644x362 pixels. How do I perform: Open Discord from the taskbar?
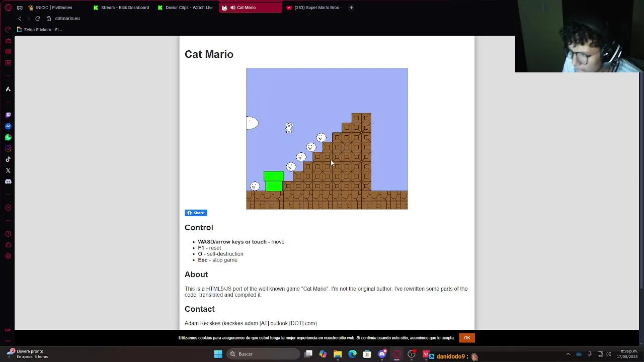tap(382, 354)
